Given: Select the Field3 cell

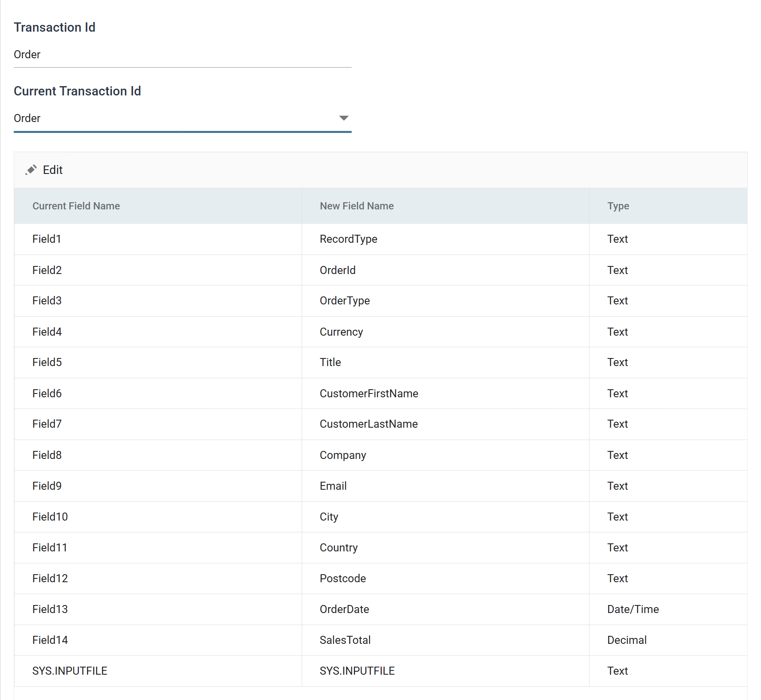Looking at the screenshot, I should [x=158, y=301].
